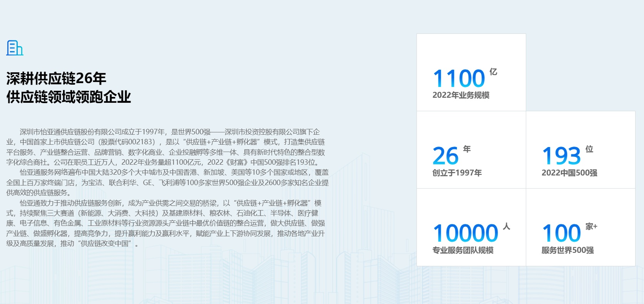Image resolution: width=644 pixels, height=304 pixels.
Task: Click the stock code text "股票代码002183"
Action: click(x=128, y=142)
